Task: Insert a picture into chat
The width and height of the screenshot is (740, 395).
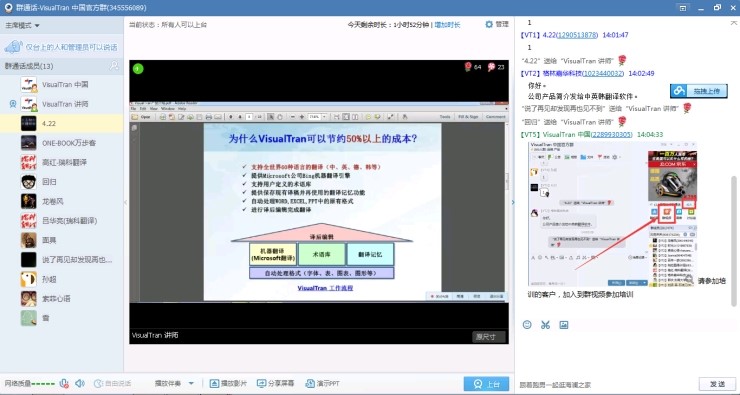Action: point(563,325)
